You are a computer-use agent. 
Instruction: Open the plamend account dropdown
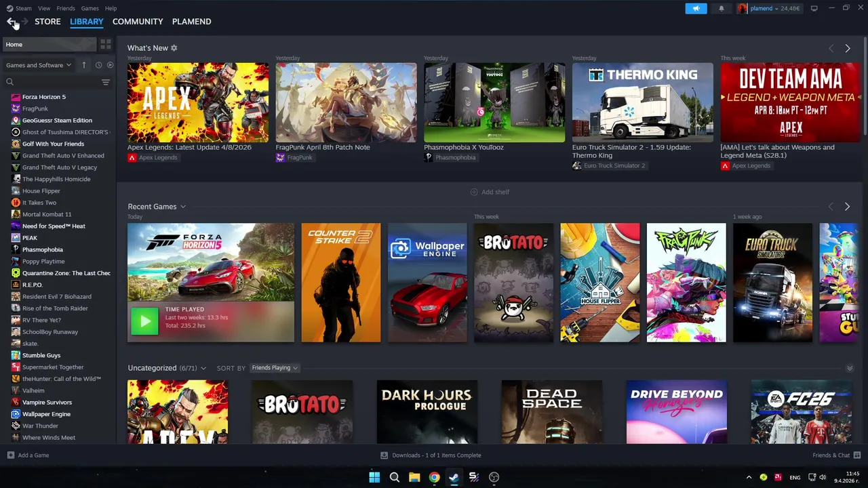[x=769, y=8]
